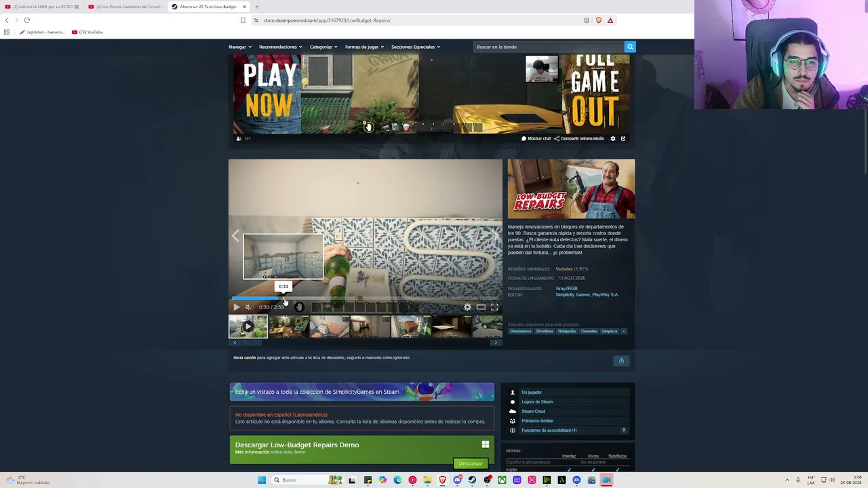Open the 'Logros de Steam' link
Viewport: 868px width, 488px height.
click(x=537, y=402)
